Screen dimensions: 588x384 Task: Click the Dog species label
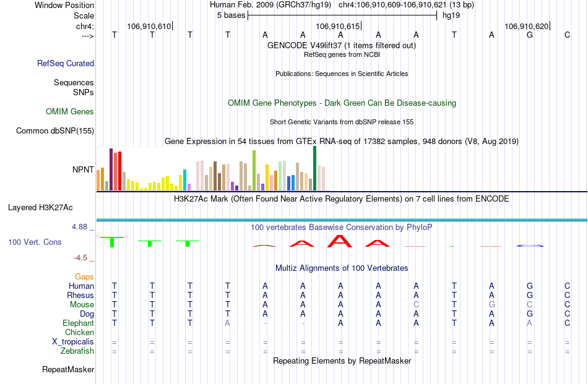click(87, 314)
